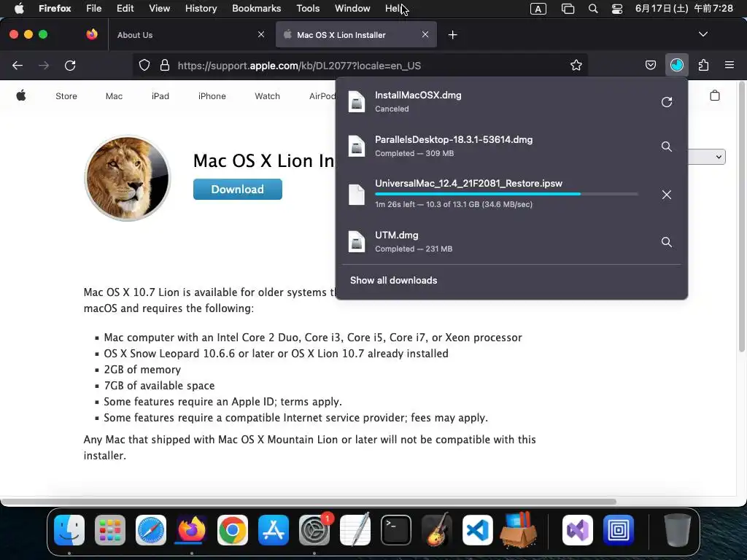Launch Visual Studio Code from the Dock
The height and width of the screenshot is (560, 747).
tap(477, 530)
